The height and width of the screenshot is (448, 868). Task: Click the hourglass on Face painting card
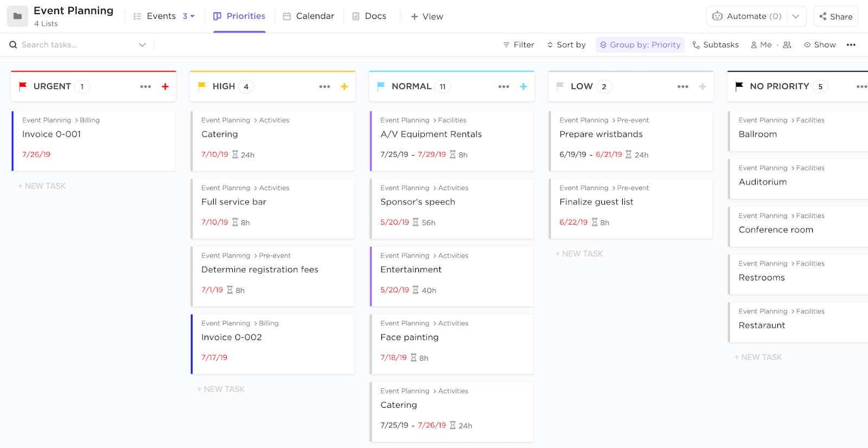pos(413,358)
